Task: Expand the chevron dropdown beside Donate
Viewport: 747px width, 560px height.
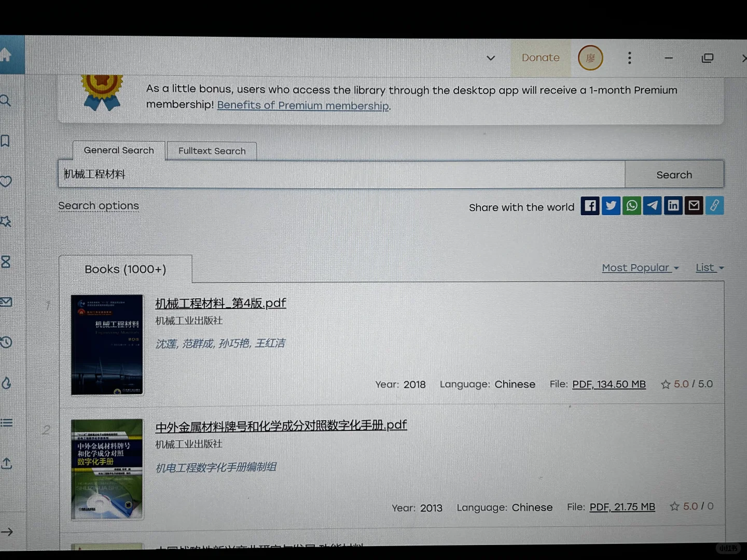Action: (490, 58)
